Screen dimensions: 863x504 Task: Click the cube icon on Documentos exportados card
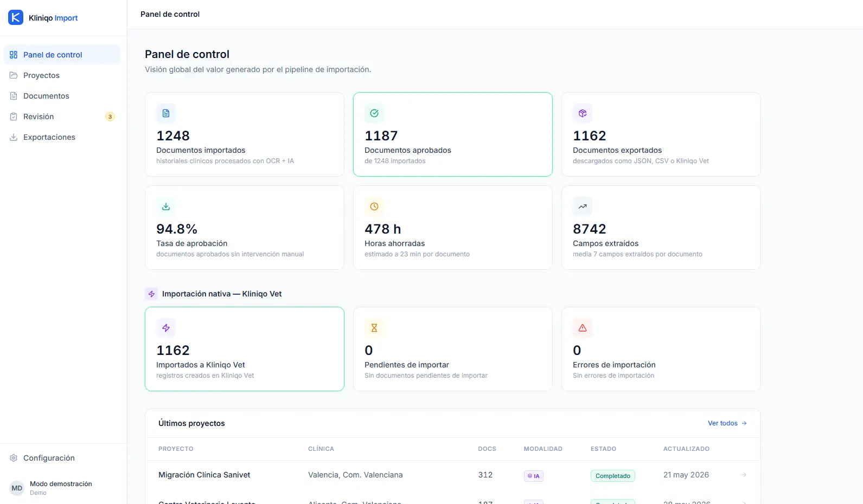pos(583,113)
